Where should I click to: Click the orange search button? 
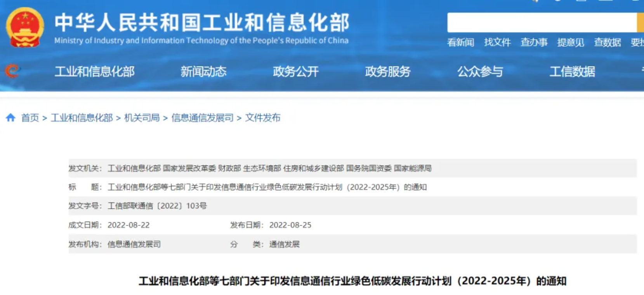pos(640,23)
